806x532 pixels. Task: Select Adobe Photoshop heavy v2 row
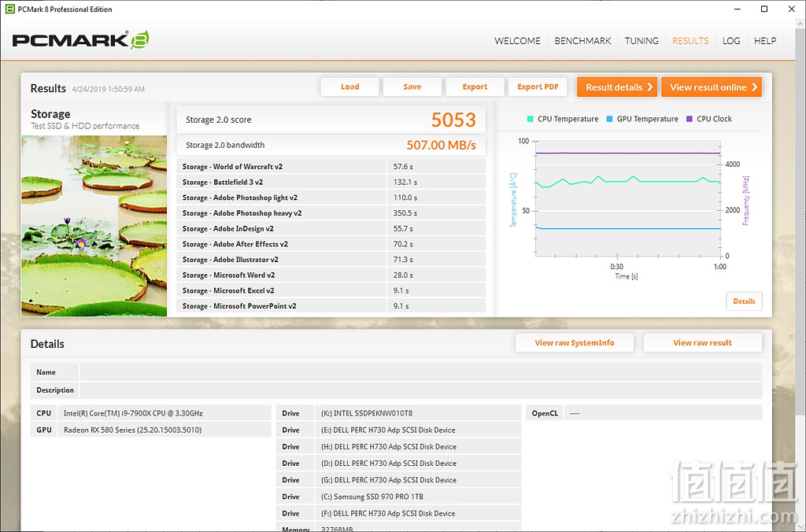331,212
